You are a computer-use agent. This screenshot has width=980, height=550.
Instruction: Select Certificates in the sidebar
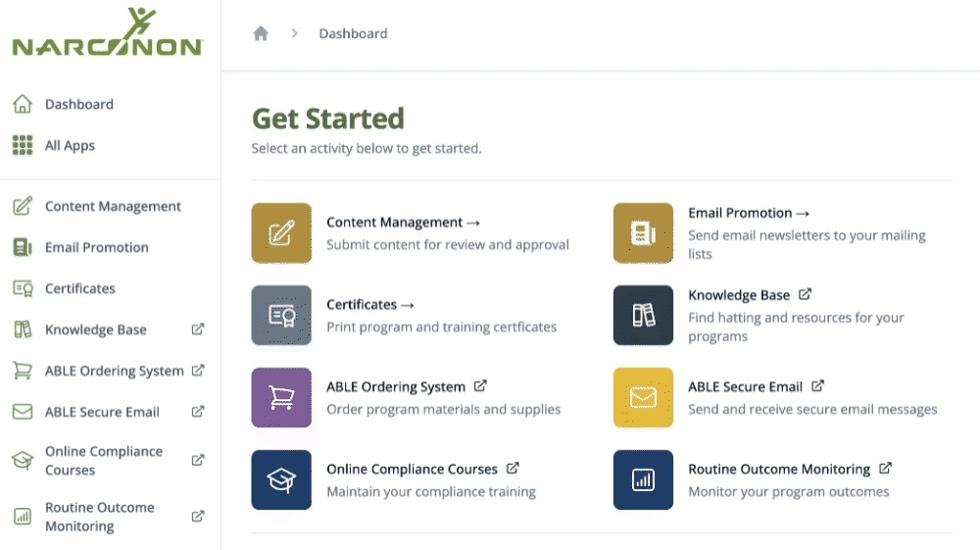coord(80,289)
